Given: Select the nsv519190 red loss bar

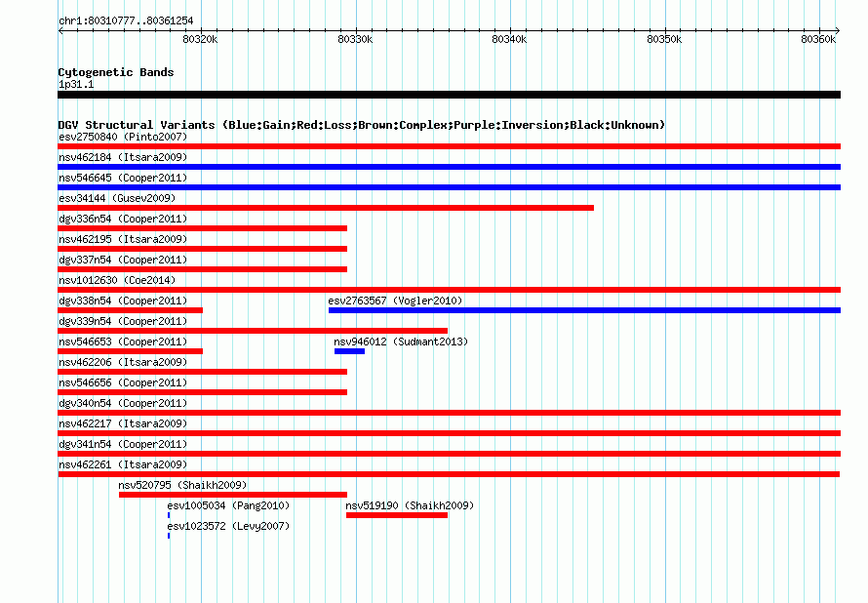Looking at the screenshot, I should coord(397,515).
